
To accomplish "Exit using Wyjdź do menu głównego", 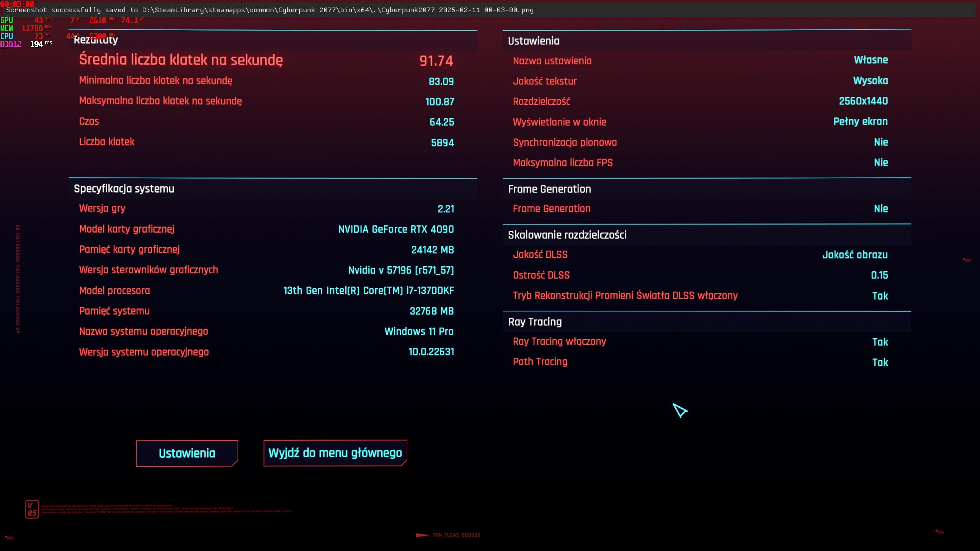I will point(335,453).
